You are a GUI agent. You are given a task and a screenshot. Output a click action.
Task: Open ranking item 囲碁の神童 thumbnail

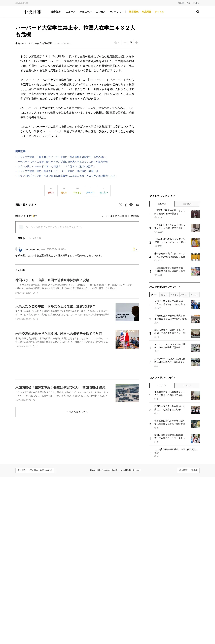(195, 214)
